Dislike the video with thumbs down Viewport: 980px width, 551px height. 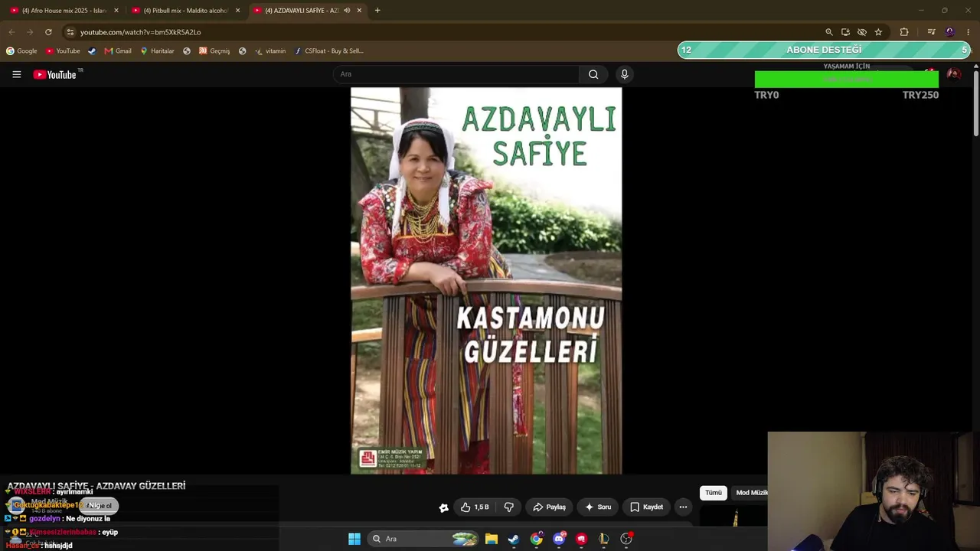pyautogui.click(x=508, y=507)
